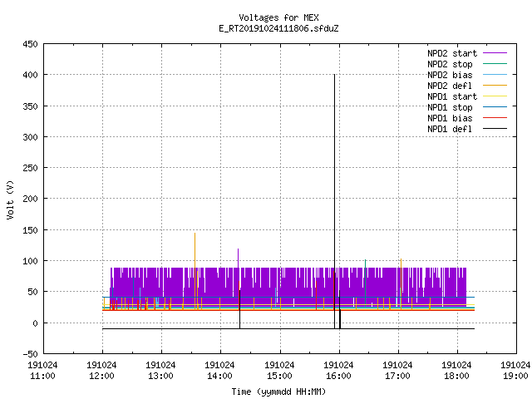Click the 'NPD2 stop' legend label
The height and width of the screenshot is (399, 532).
coord(450,64)
